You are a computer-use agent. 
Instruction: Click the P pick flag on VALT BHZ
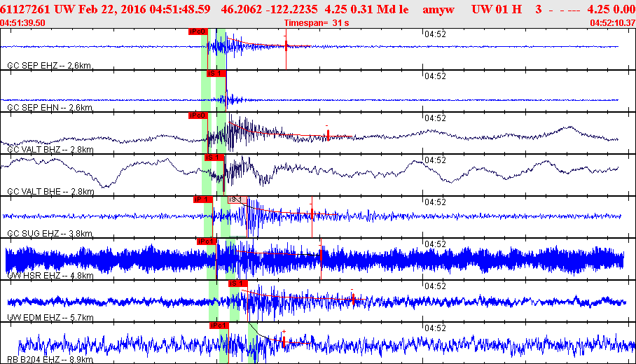(x=198, y=115)
